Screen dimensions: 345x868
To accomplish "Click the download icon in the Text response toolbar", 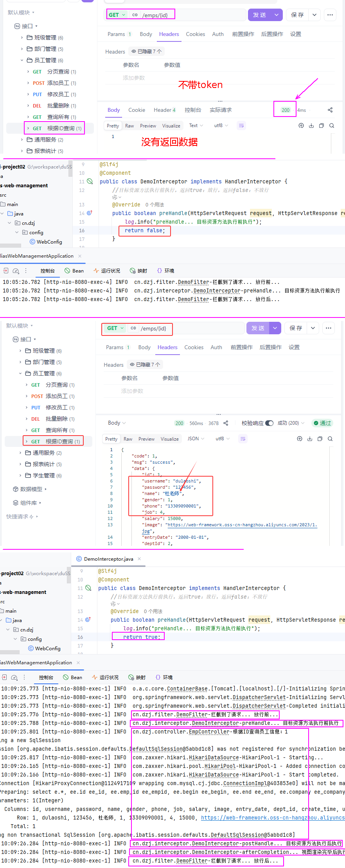I will click(311, 126).
